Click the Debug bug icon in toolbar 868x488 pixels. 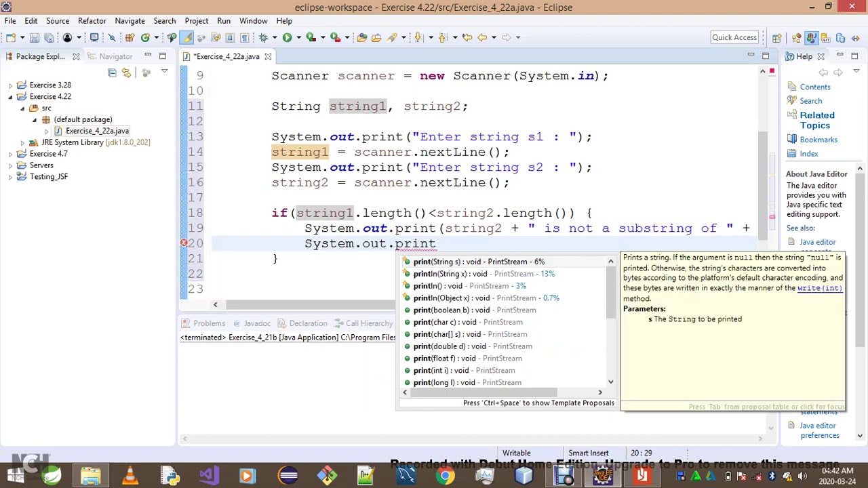[262, 37]
